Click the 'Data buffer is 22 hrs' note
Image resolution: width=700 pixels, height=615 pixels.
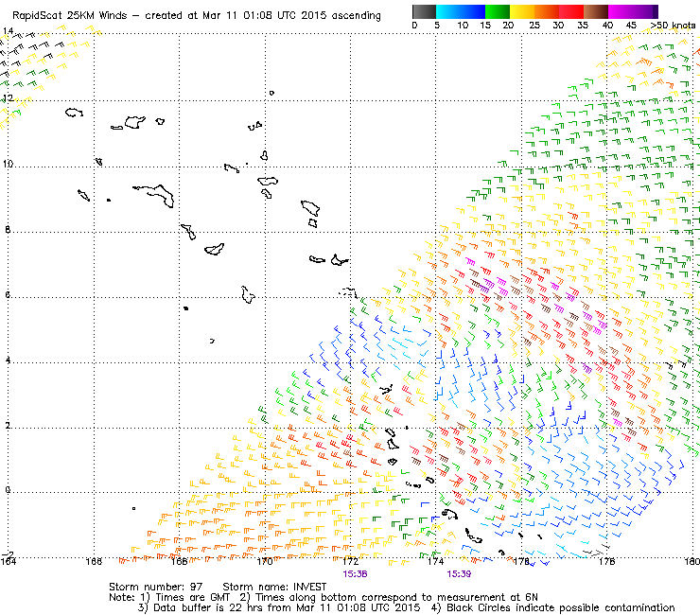point(207,607)
